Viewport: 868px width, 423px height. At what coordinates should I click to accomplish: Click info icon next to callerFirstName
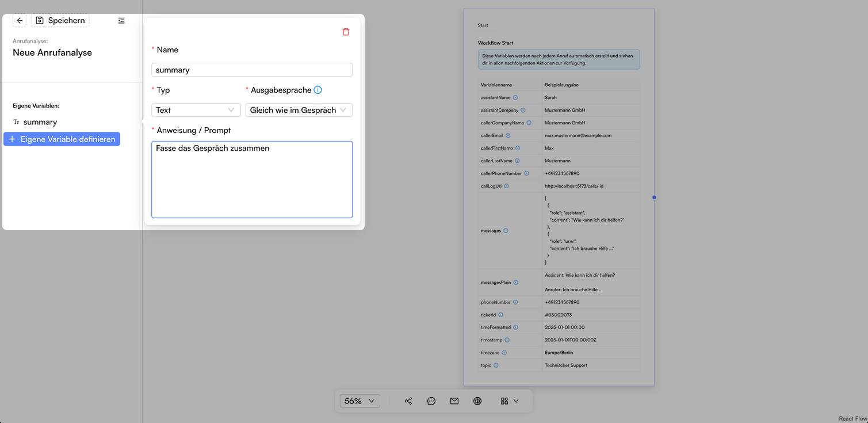click(518, 148)
